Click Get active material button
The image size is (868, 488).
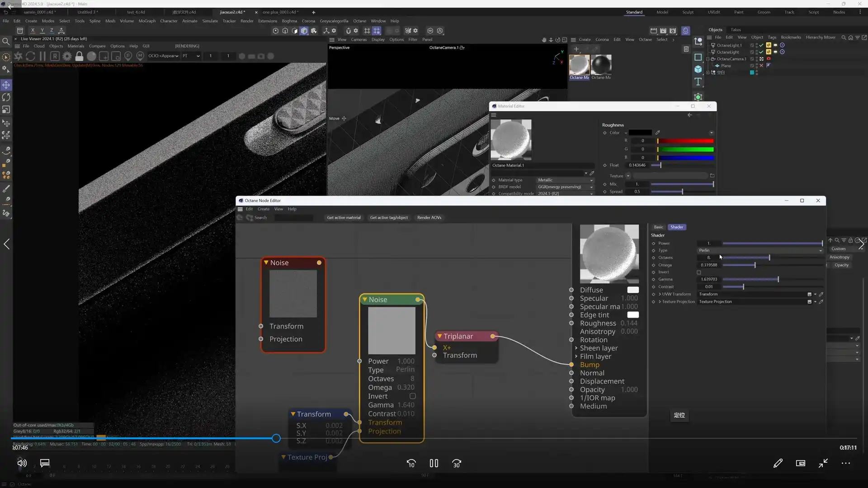[344, 218]
